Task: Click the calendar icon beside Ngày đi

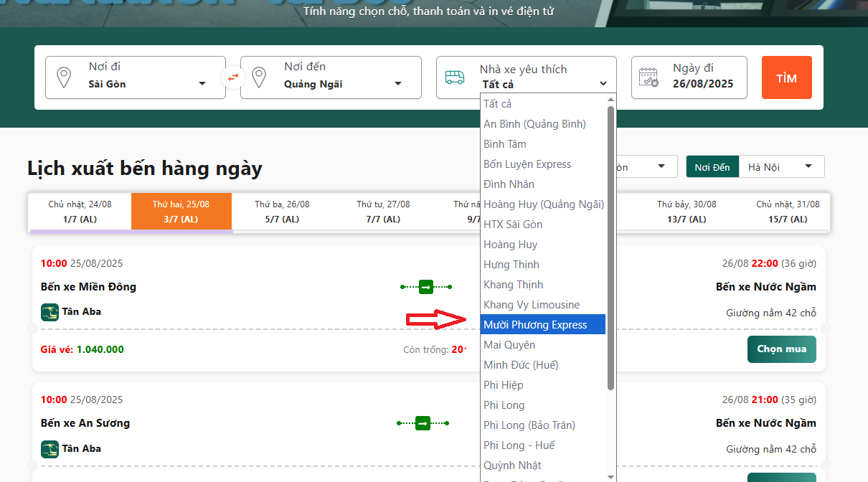Action: click(x=648, y=77)
